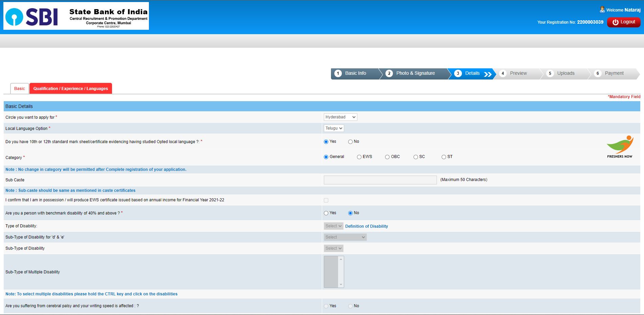Go to step 4 Preview
This screenshot has height=315, width=644.
[x=518, y=73]
